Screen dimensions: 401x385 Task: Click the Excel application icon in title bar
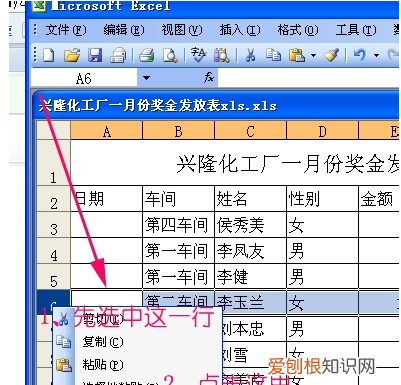tap(39, 5)
